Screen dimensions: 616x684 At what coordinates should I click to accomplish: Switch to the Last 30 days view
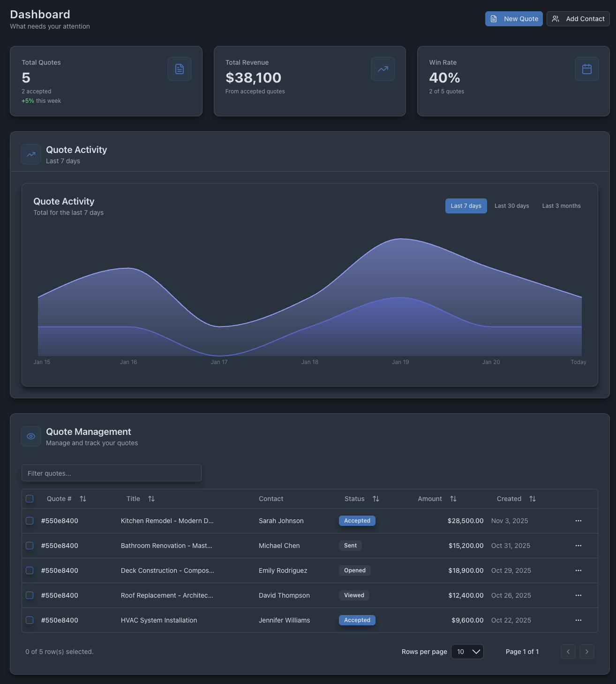[511, 205]
